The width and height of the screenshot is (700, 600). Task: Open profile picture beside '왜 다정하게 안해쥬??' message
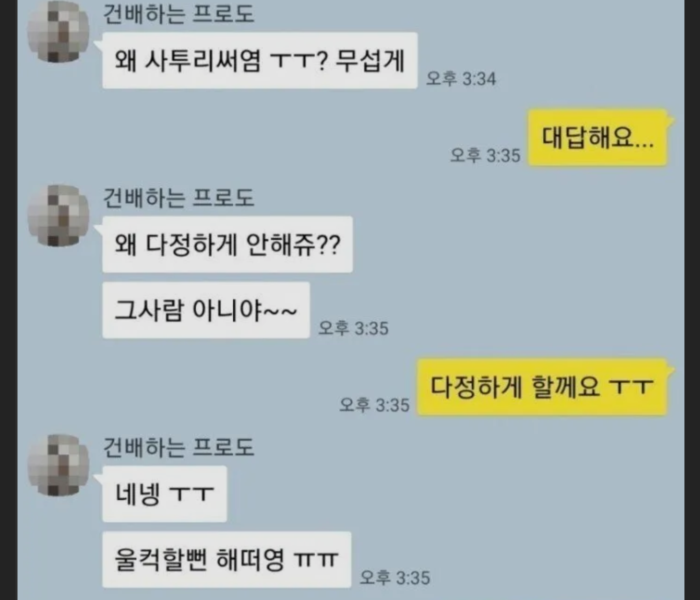tap(58, 215)
